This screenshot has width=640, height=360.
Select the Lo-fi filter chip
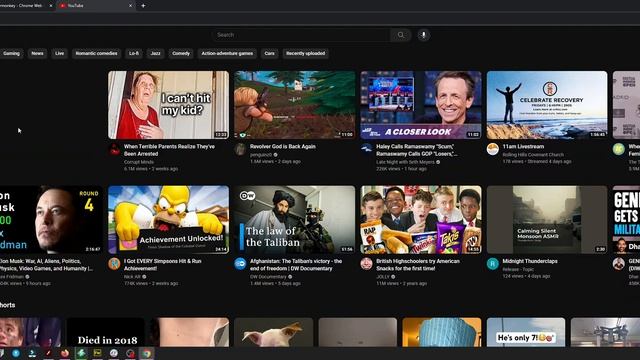tap(133, 53)
